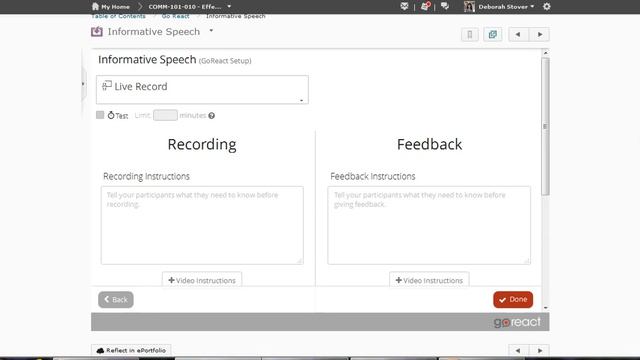Click Reflect in ePortfolio button
The height and width of the screenshot is (360, 640).
tap(131, 350)
